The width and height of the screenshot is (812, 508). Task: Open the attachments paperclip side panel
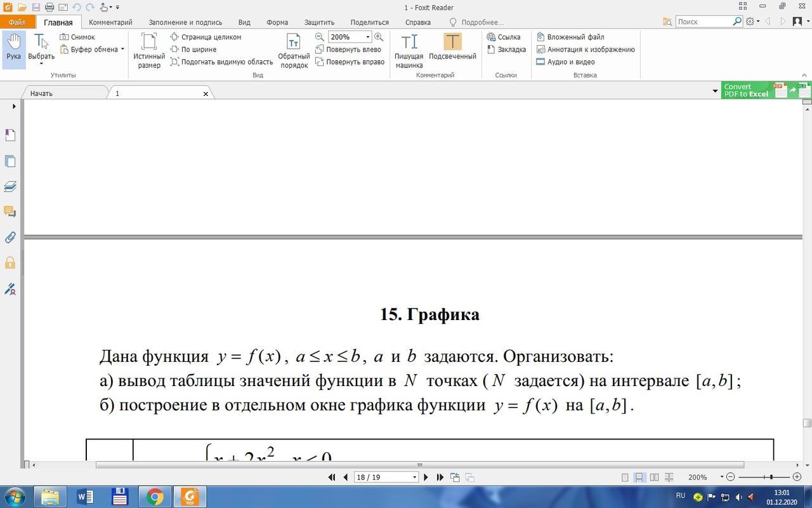click(10, 237)
